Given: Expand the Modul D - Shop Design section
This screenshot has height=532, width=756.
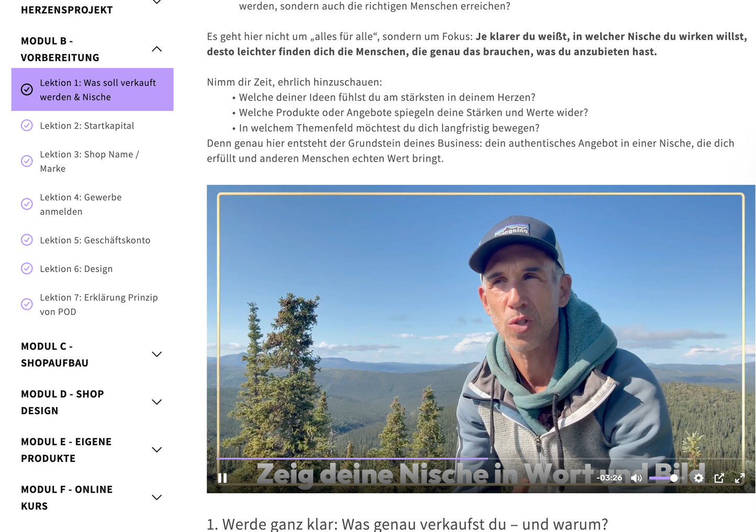Looking at the screenshot, I should pyautogui.click(x=156, y=402).
